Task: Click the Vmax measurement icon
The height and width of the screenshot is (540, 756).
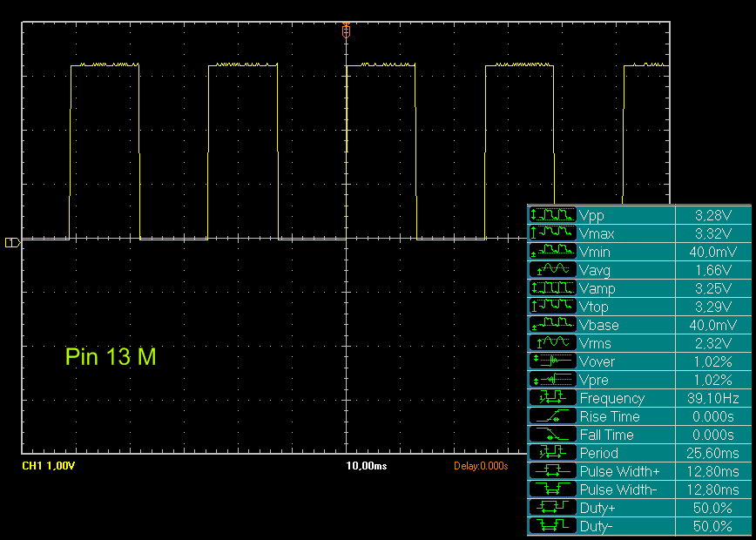Action: (552, 233)
